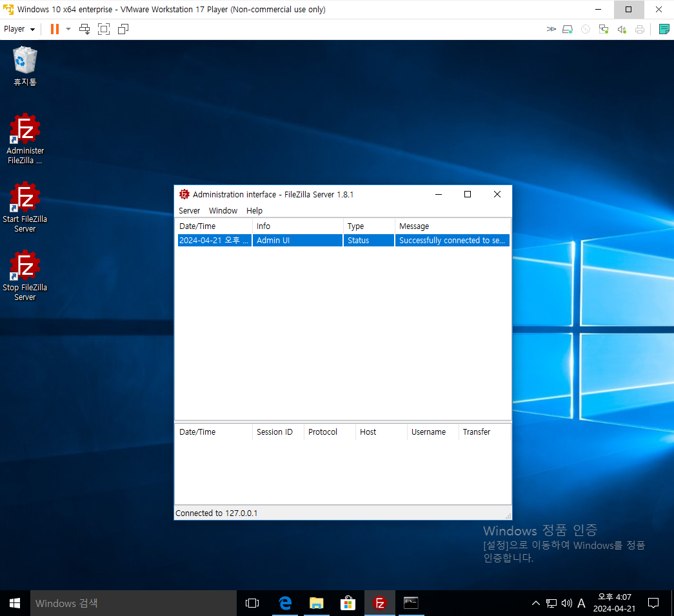Click the VMware sound card device icon
This screenshot has width=674, height=616.
click(x=622, y=29)
